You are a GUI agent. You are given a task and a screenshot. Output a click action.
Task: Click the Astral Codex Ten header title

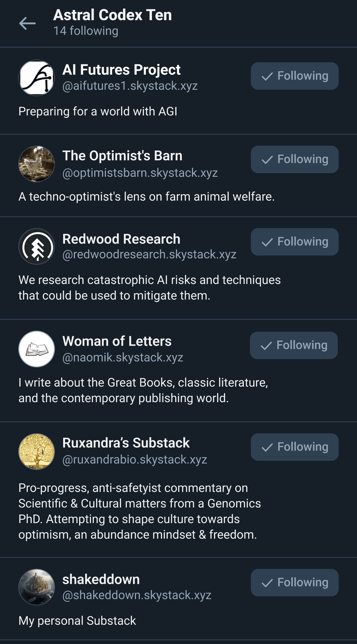pos(112,15)
